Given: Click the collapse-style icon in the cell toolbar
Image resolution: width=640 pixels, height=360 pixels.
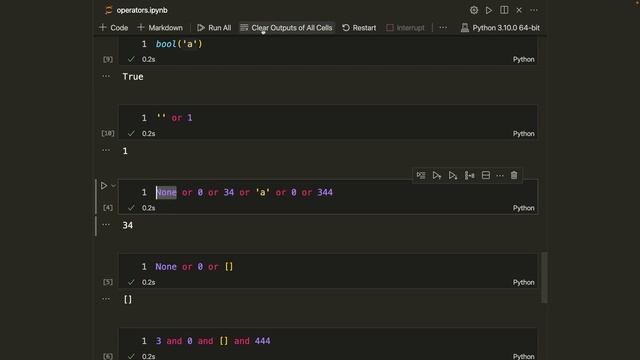Looking at the screenshot, I should point(486,176).
